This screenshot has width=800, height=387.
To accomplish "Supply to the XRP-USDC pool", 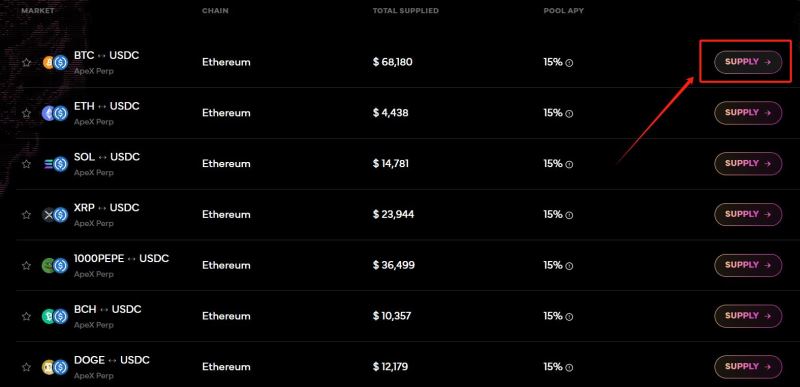I will [748, 215].
